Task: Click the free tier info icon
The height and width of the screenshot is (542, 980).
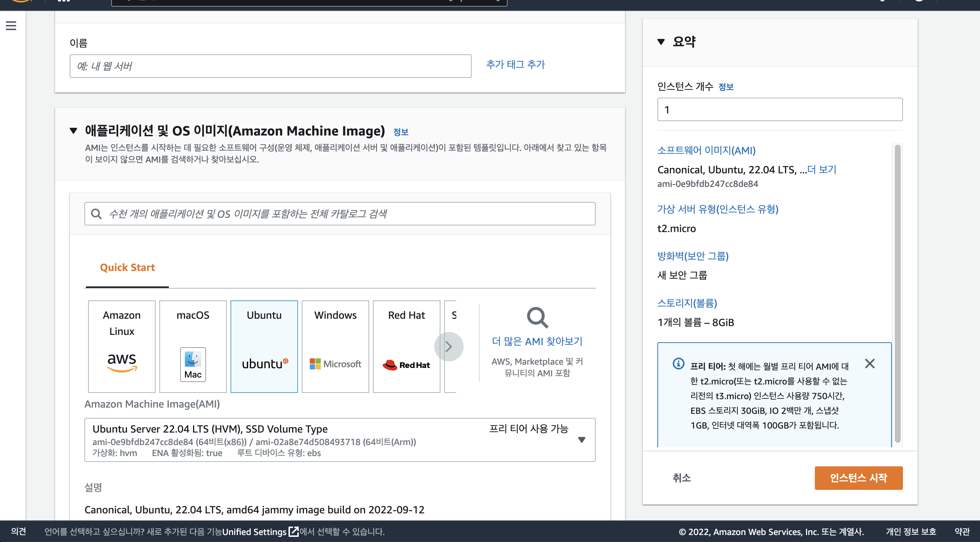Action: point(678,364)
